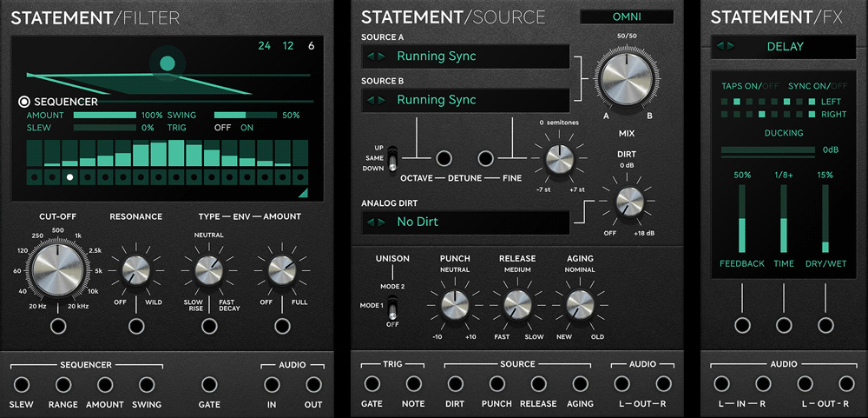Toggle delay SYNC ON/OFF
Screen dimensions: 868x418
(x=817, y=86)
